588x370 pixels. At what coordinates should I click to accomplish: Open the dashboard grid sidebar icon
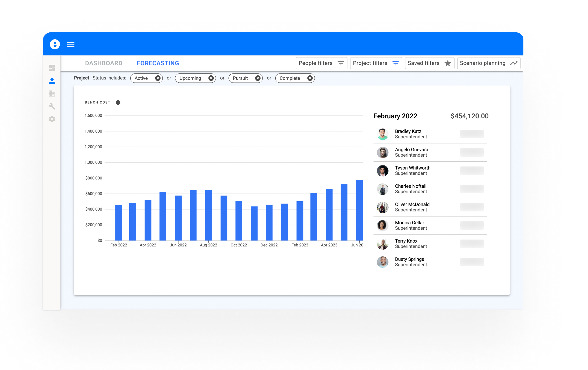pyautogui.click(x=52, y=67)
